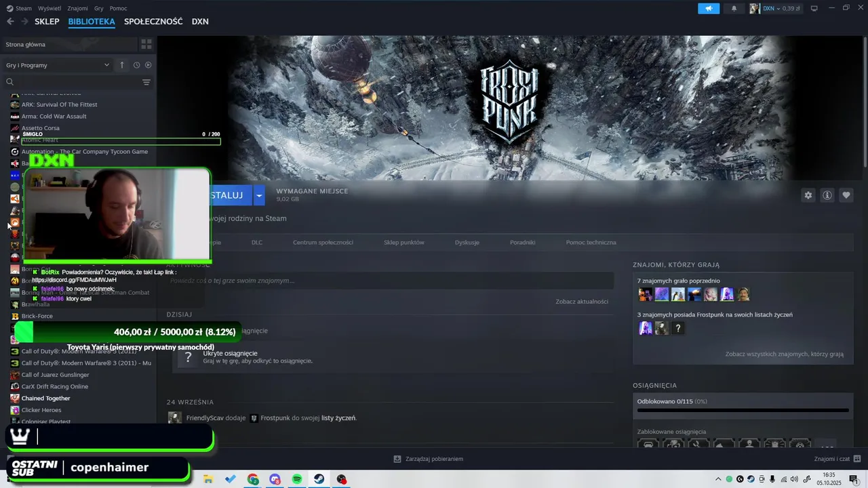Open Windows notification center icon
The width and height of the screenshot is (868, 488).
tap(854, 479)
